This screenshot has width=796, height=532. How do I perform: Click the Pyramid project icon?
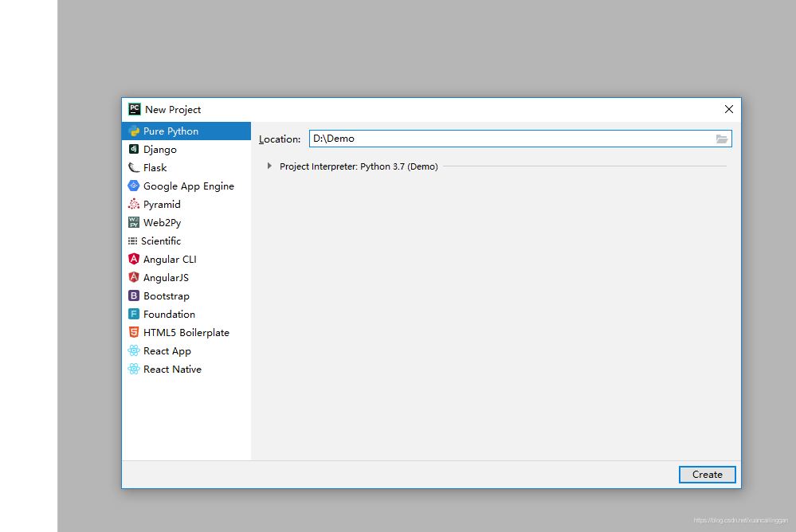tap(134, 204)
